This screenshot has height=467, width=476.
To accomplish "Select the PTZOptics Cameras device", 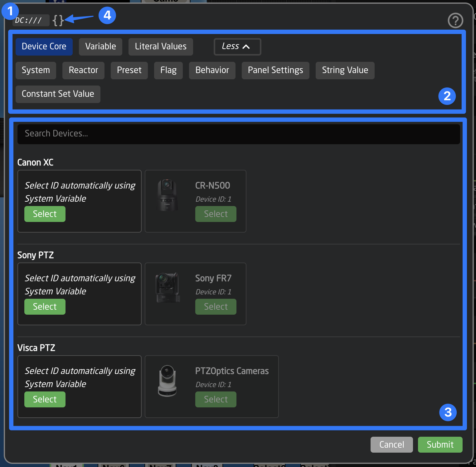I will (216, 400).
